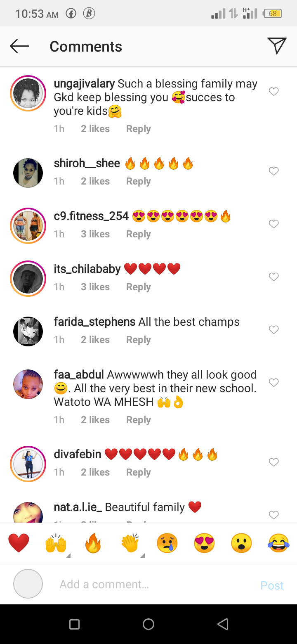Insert the red heart quick emoji
Viewport: 297px width, 644px height.
tap(19, 543)
